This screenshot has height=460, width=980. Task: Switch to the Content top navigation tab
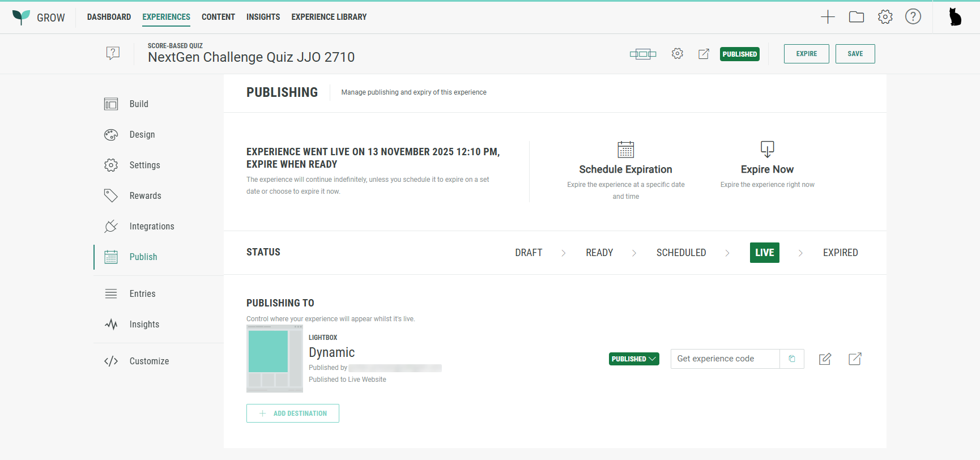(x=218, y=17)
